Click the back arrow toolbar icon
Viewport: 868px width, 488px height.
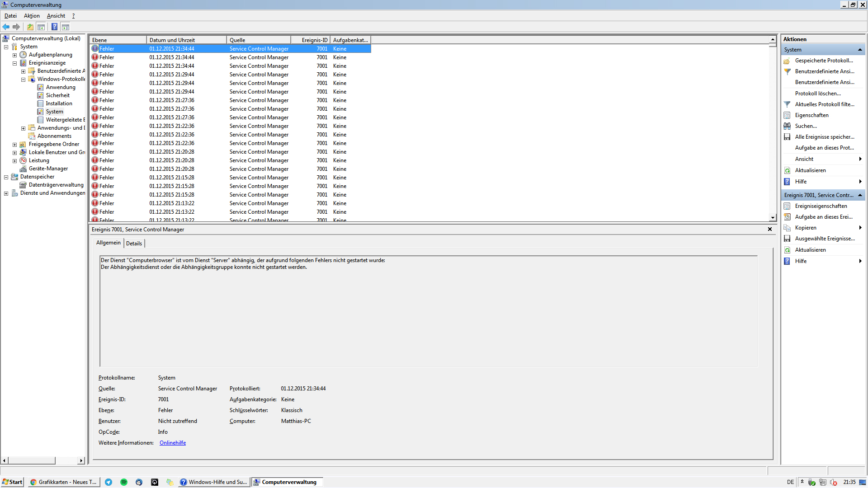6,27
